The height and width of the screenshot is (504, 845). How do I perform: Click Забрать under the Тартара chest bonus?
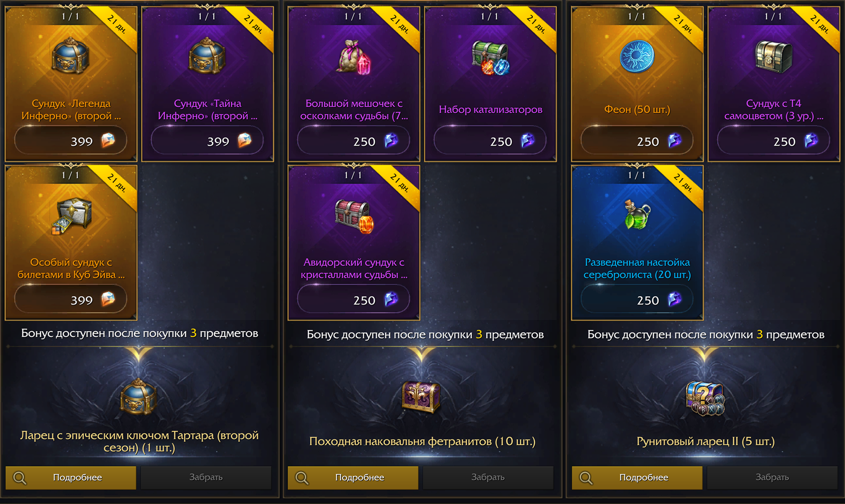coord(206,477)
